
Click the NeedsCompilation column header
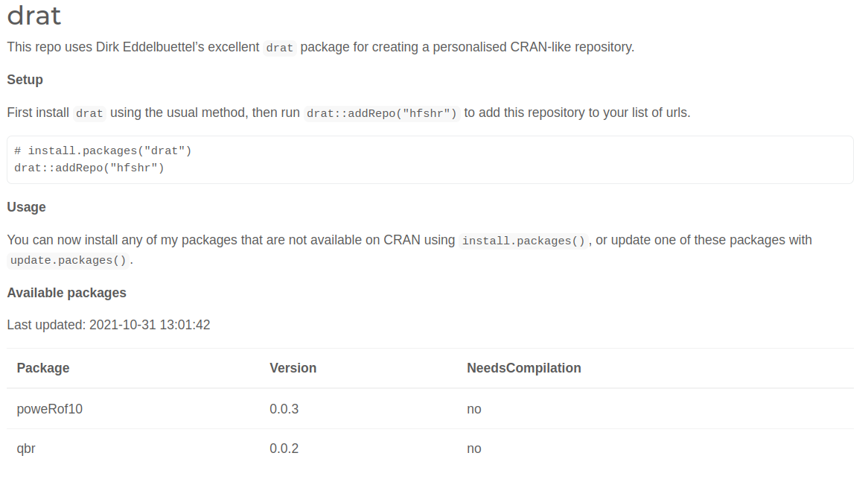[523, 368]
